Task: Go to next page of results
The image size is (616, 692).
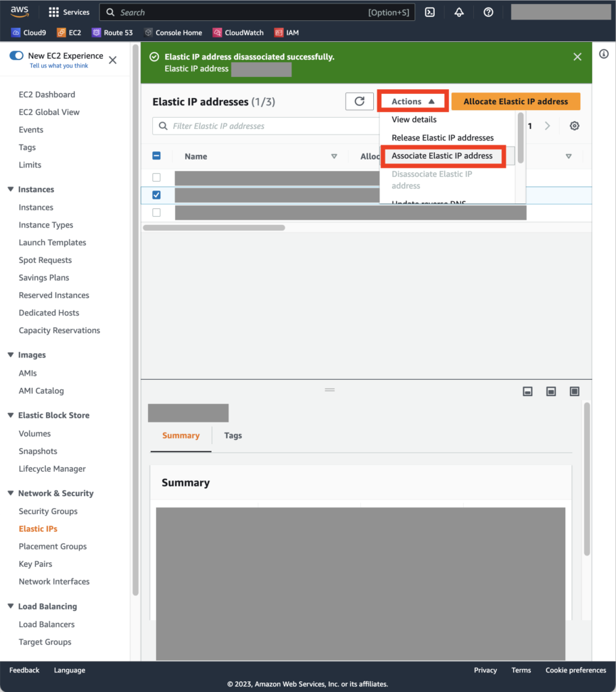Action: [548, 126]
